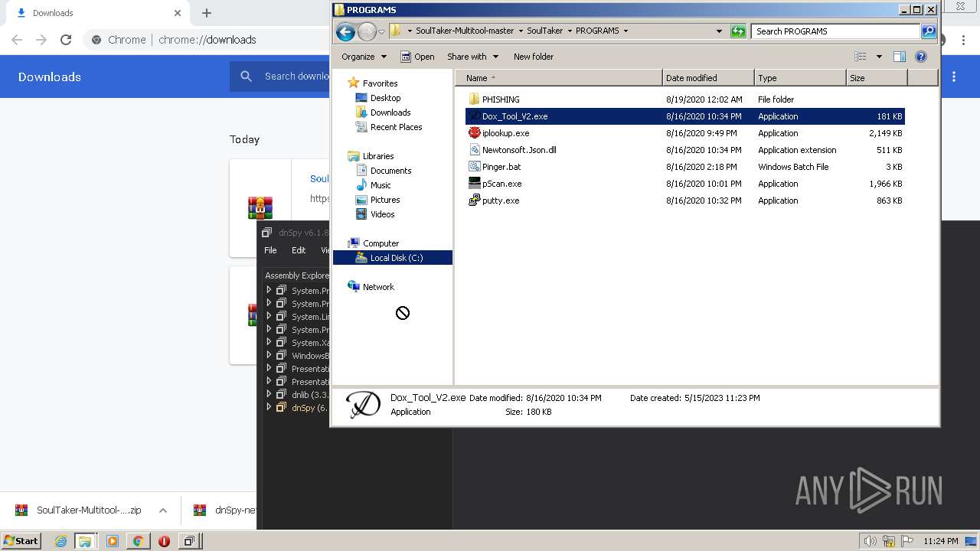Click the taskbar clock showing 11:24 PM
This screenshot has height=551, width=980.
(941, 541)
